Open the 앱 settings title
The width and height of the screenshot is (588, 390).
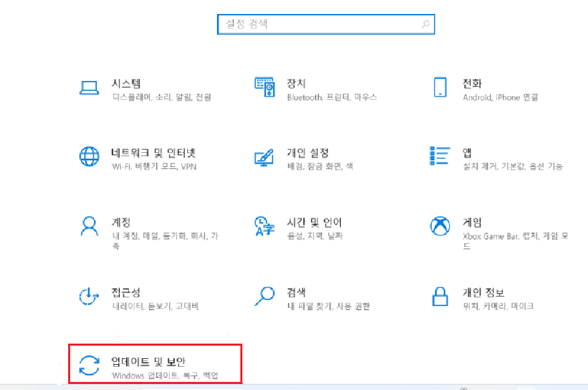click(x=467, y=153)
